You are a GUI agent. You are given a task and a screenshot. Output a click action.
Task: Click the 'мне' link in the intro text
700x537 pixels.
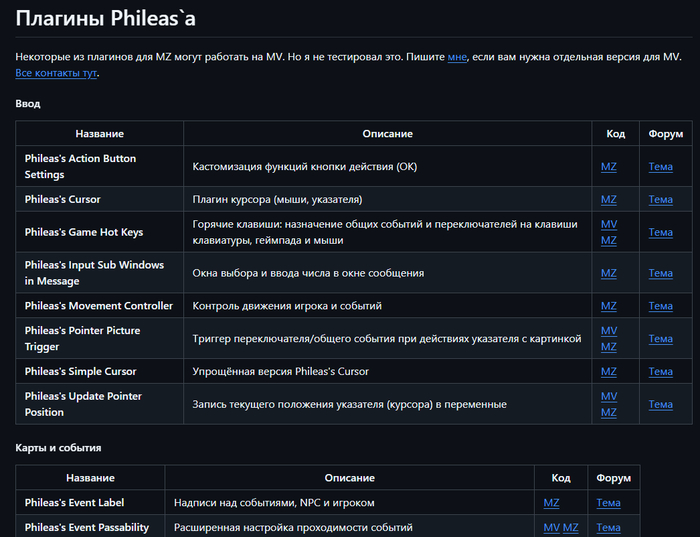click(x=457, y=57)
